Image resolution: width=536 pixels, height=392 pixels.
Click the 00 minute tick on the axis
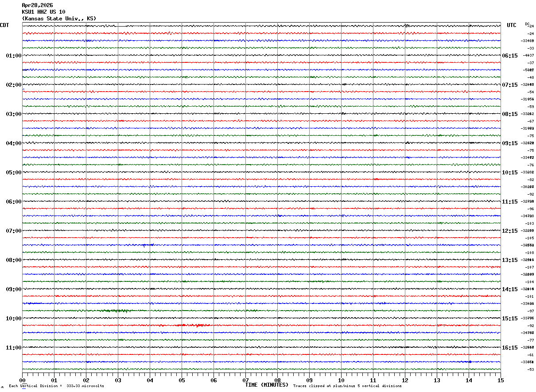(x=22, y=380)
